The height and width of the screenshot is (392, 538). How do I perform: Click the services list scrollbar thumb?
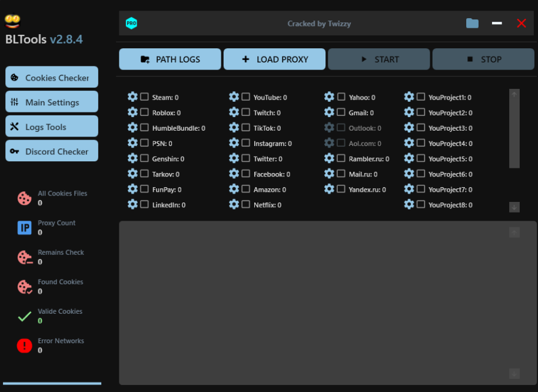[514, 134]
